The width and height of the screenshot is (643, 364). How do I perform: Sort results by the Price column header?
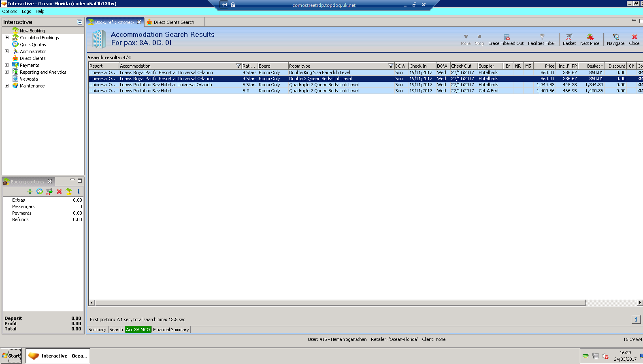[x=545, y=66]
